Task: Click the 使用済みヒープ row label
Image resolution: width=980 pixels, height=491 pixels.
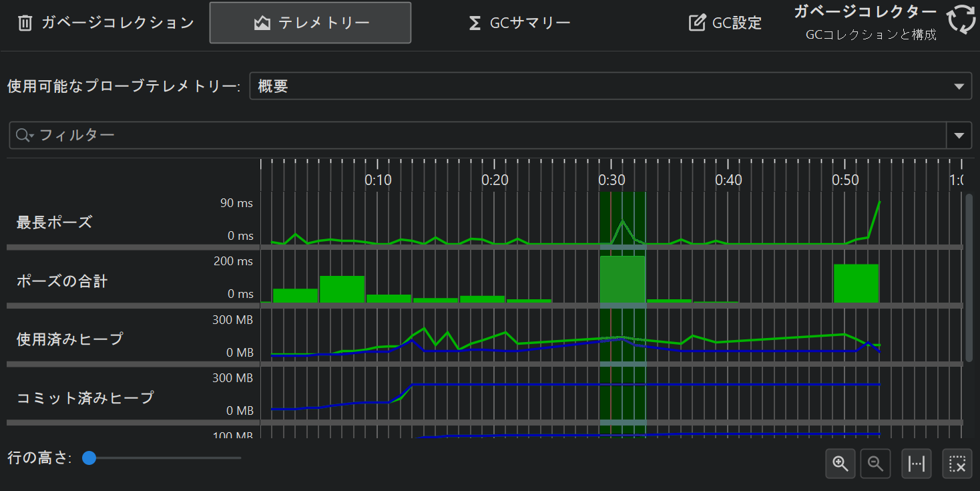Action: (69, 339)
